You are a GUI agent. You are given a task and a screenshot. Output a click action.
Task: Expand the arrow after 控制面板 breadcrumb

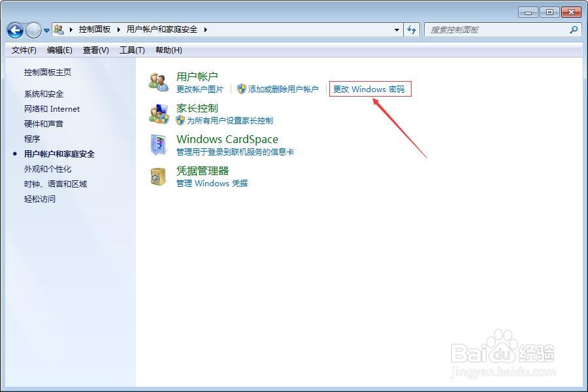tap(118, 29)
